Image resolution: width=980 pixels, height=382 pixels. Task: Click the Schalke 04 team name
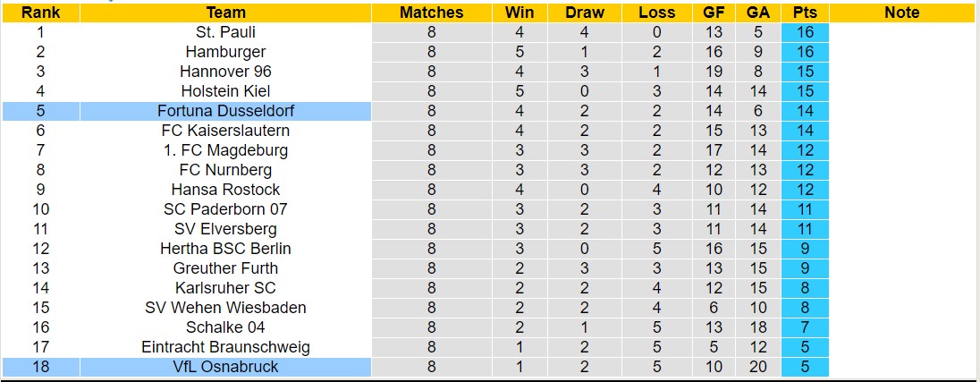225,327
